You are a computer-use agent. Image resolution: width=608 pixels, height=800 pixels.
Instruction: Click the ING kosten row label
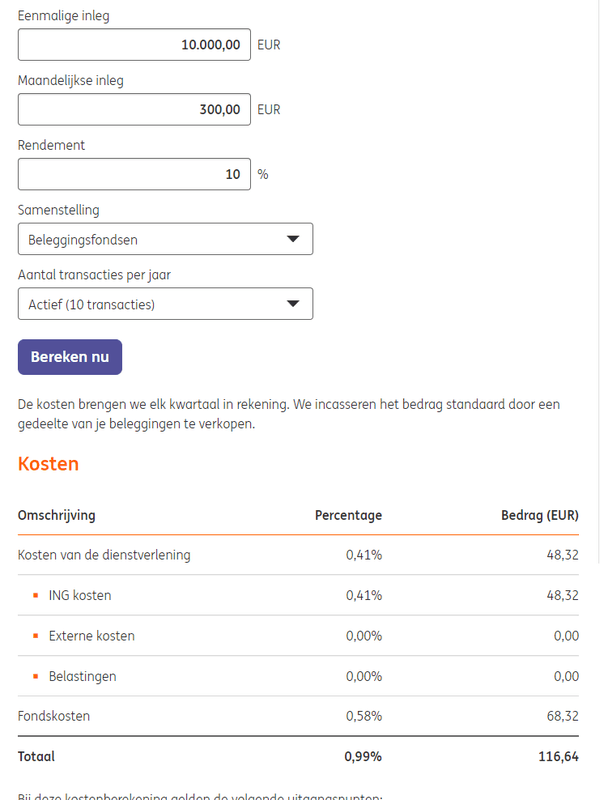tap(79, 595)
